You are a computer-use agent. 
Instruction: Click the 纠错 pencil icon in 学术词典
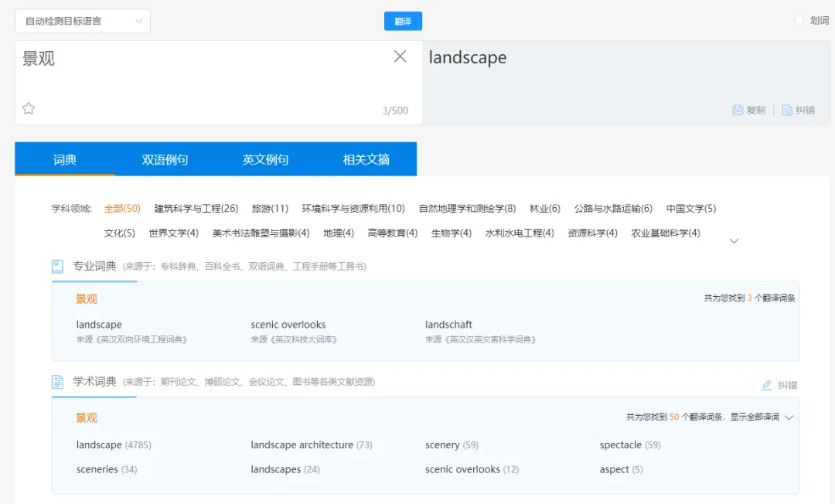[x=766, y=385]
